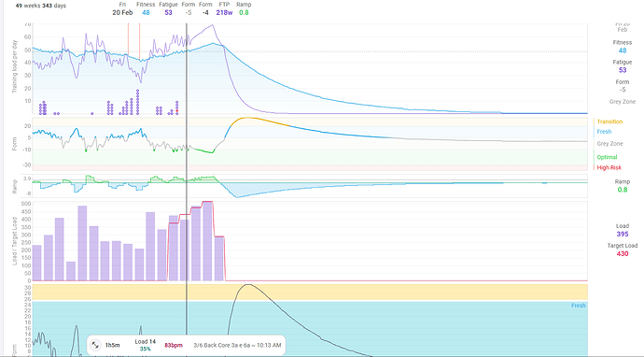The image size is (644, 357).
Task: Click the peak of the purple fatigue curve
Action: tap(212, 25)
